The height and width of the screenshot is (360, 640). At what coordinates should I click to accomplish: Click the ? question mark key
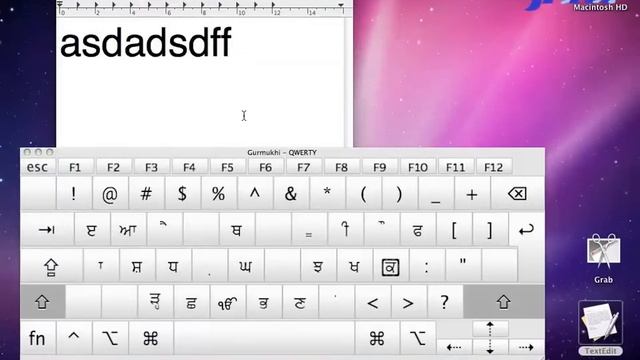pos(445,302)
